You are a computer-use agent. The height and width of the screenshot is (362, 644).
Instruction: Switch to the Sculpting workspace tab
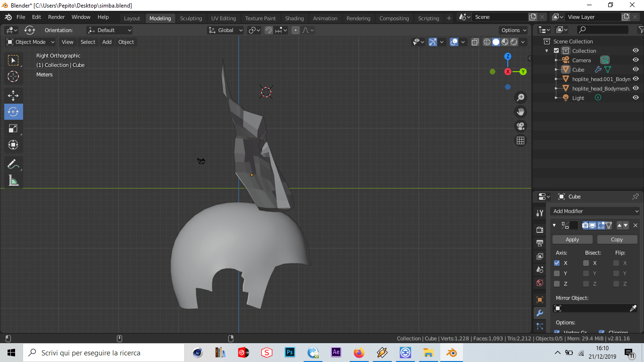pyautogui.click(x=191, y=18)
